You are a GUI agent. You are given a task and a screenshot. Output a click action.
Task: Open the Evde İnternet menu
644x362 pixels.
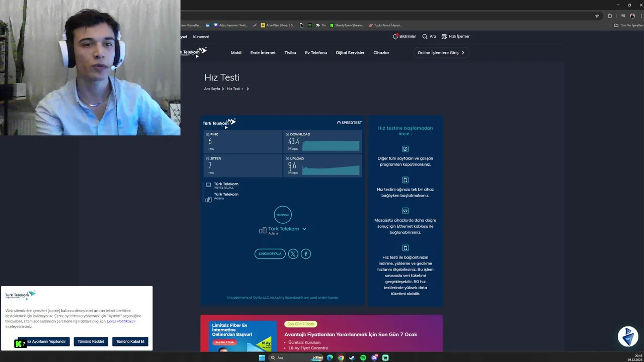[263, 53]
